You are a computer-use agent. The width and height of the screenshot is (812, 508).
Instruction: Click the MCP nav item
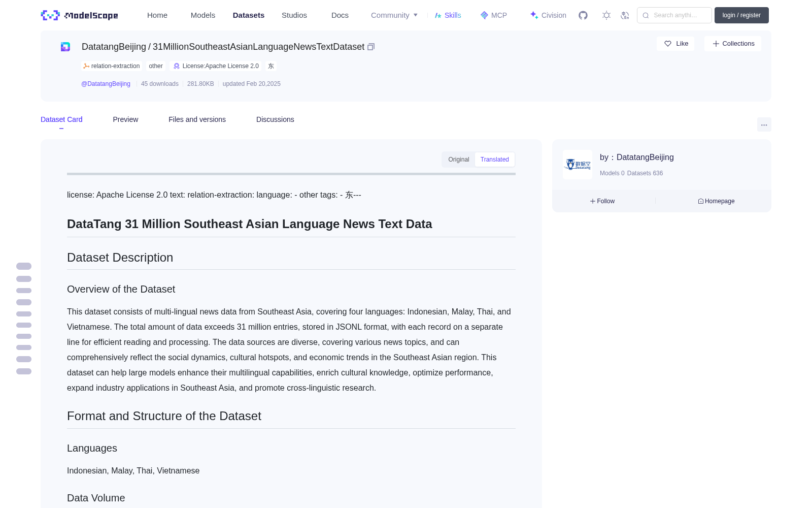tap(494, 15)
